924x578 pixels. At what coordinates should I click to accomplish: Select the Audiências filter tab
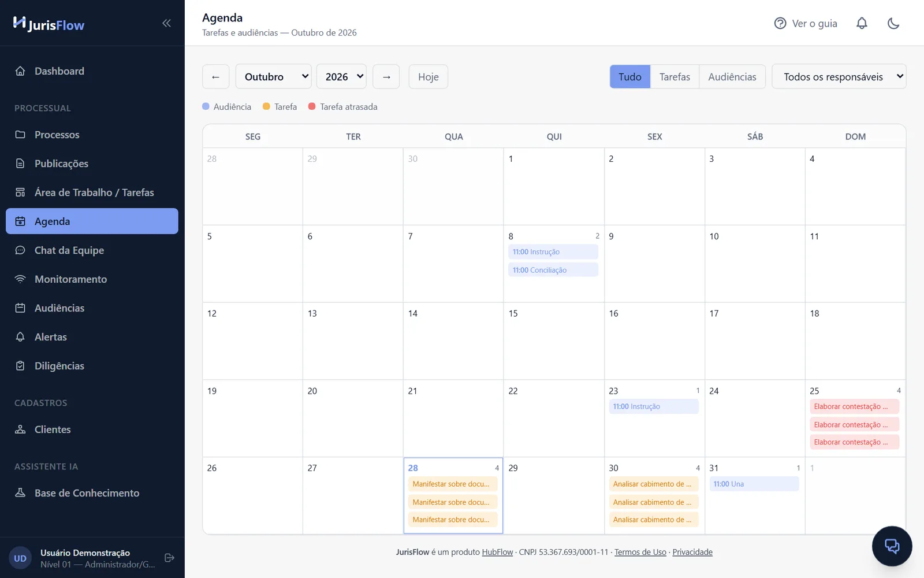coord(732,76)
